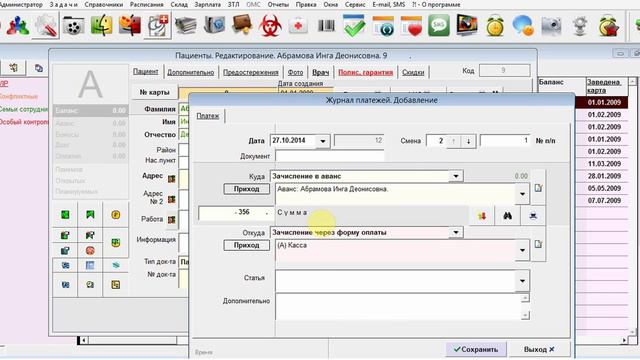Click the green checkmark calendar icon
This screenshot has width=640, height=360.
pyautogui.click(x=354, y=26)
